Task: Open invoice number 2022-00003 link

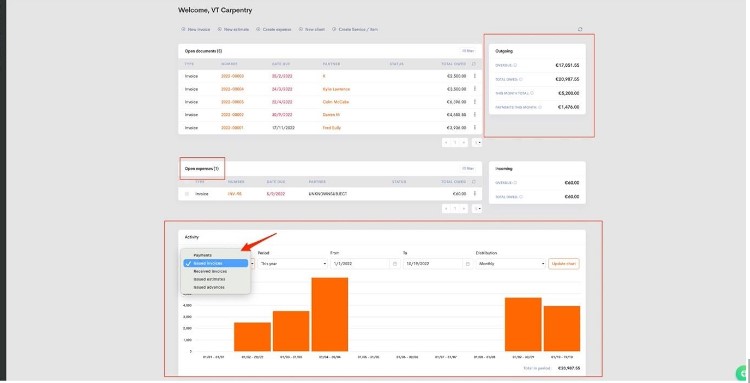Action: tap(232, 76)
